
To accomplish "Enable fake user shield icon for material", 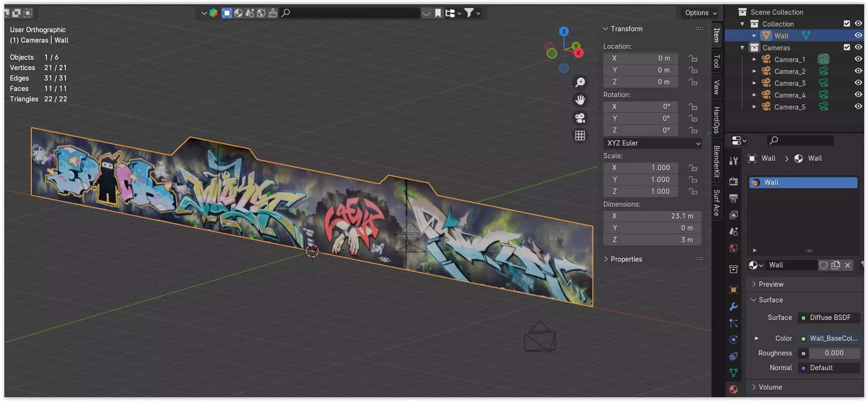I will 823,265.
